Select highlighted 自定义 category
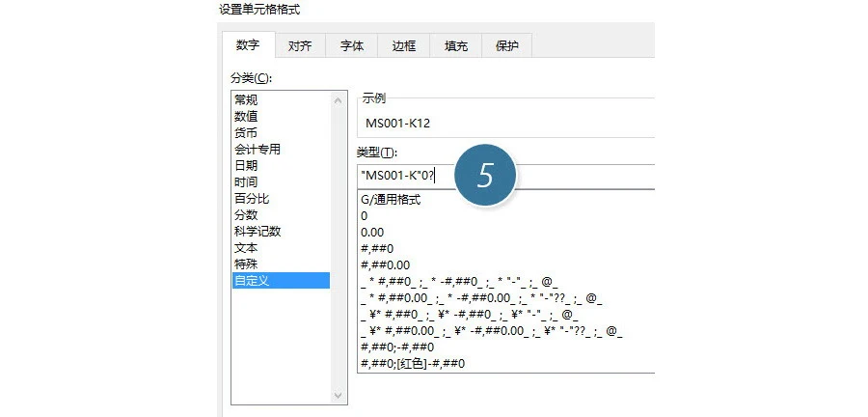The height and width of the screenshot is (417, 868). tap(282, 280)
